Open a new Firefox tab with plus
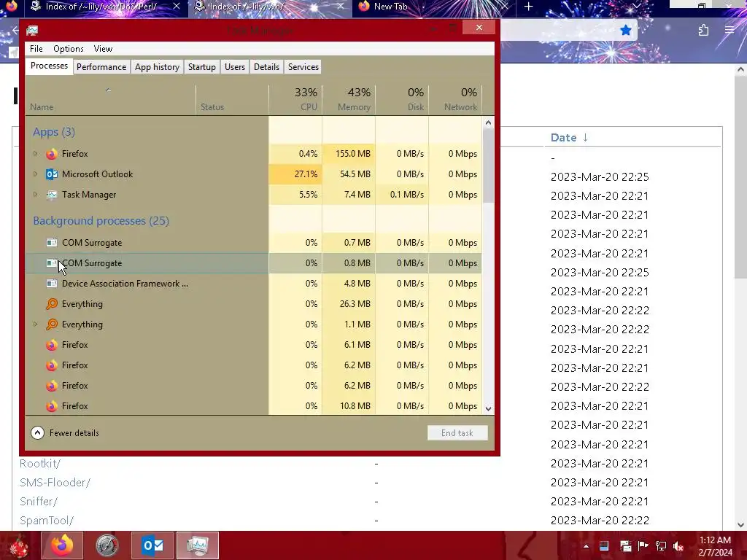The width and height of the screenshot is (747, 560). click(x=528, y=7)
